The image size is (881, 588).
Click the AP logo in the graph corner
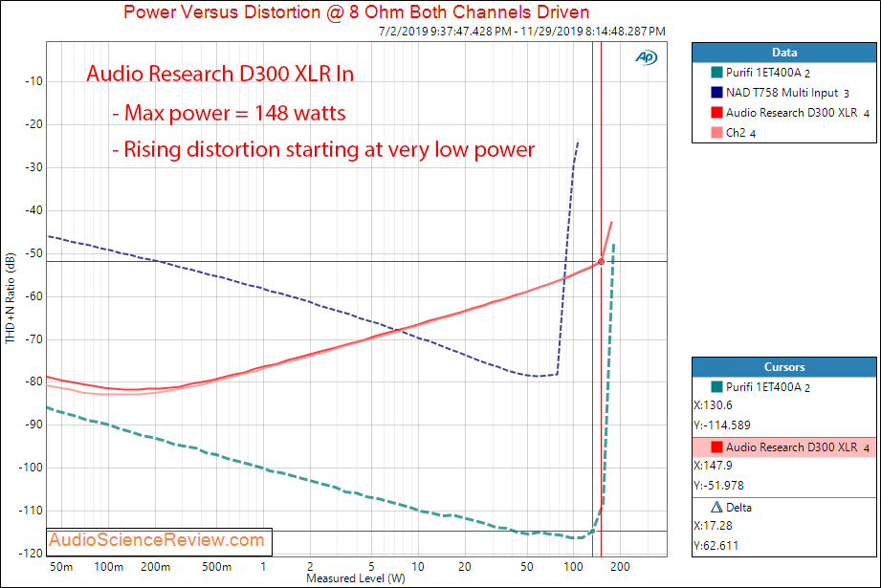646,57
